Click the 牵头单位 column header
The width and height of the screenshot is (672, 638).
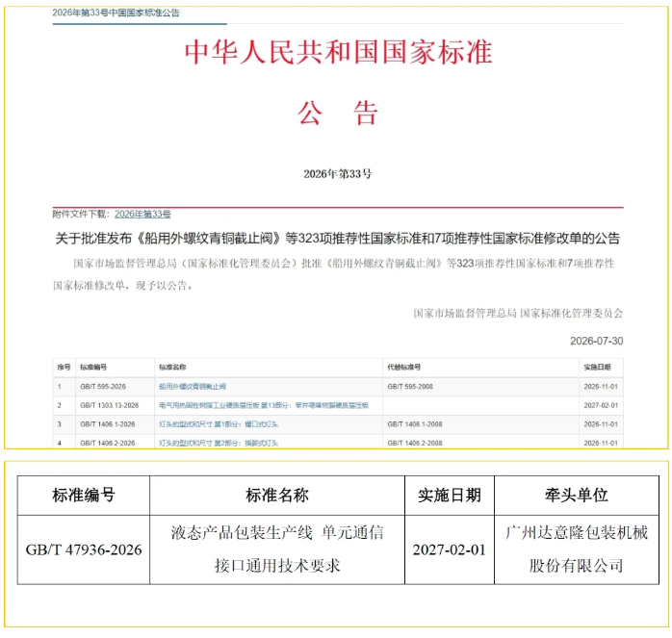(577, 496)
